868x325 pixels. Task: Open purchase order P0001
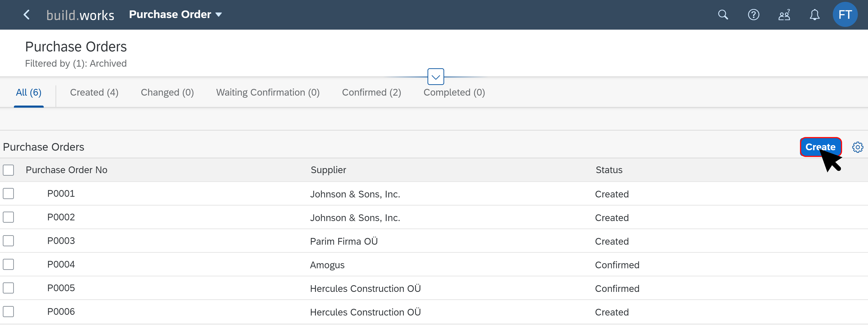(x=61, y=194)
